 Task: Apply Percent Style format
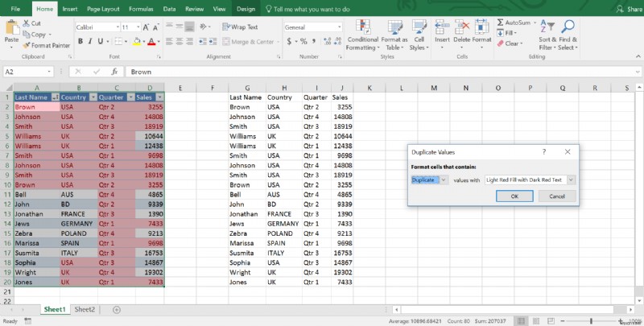(303, 41)
